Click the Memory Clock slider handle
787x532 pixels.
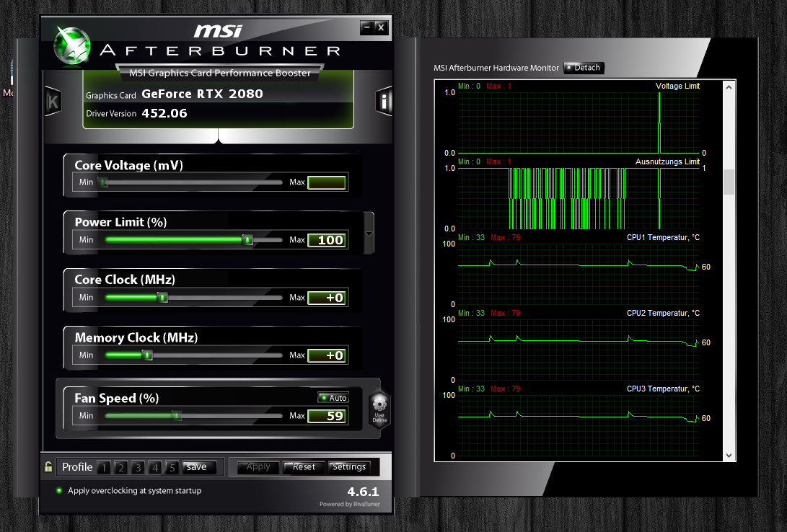click(147, 355)
